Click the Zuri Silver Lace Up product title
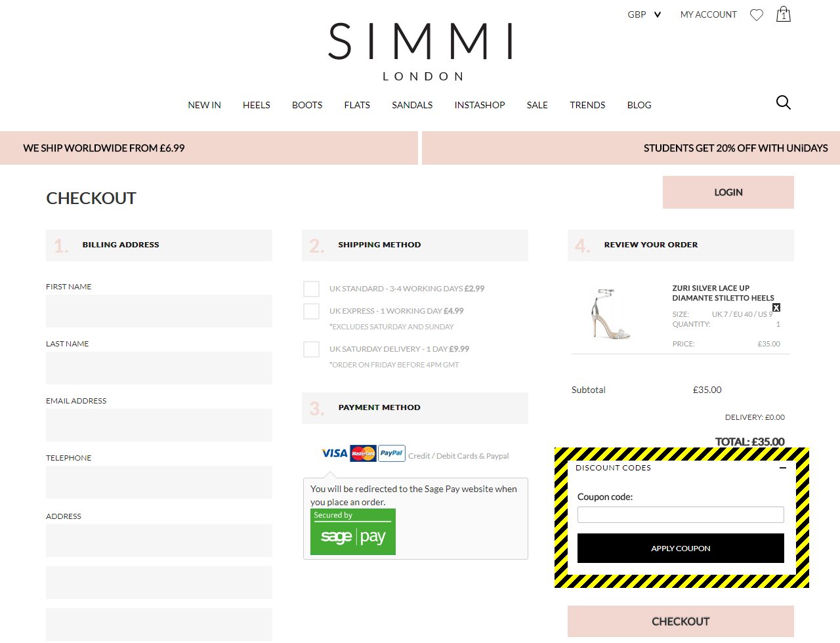This screenshot has height=643, width=840. tap(723, 293)
